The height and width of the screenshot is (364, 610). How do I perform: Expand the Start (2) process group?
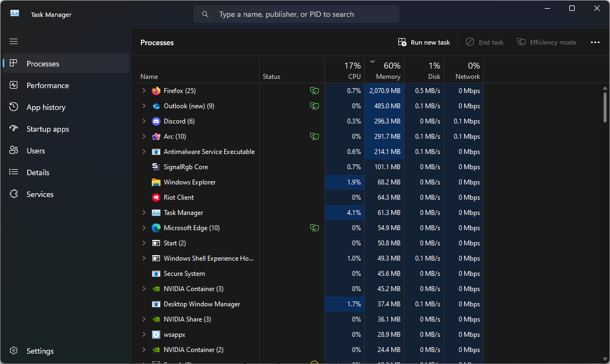[x=144, y=243]
